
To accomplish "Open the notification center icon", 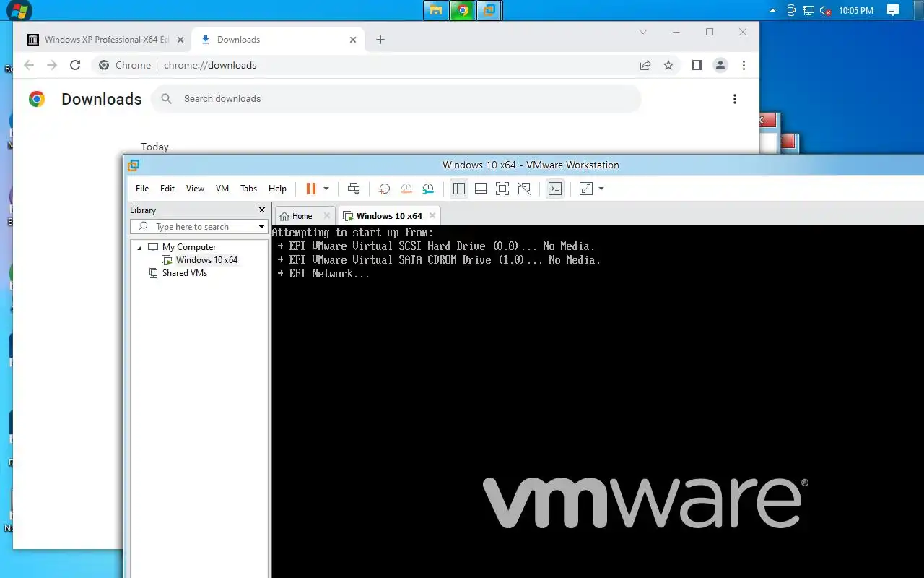I will [893, 10].
